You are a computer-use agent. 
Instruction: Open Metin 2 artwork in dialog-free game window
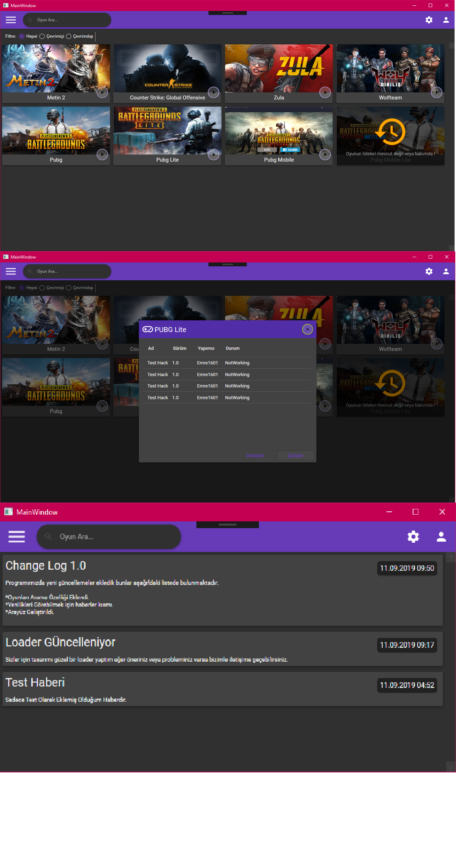click(56, 68)
